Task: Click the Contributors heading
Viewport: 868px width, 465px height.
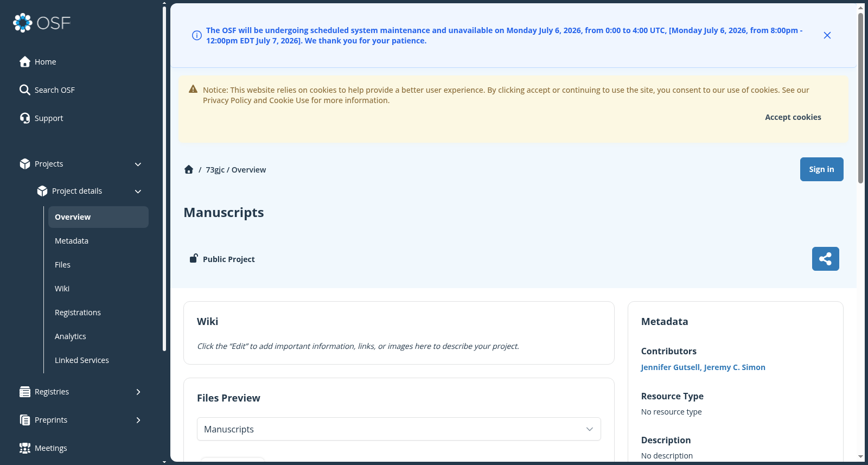Action: 668,352
